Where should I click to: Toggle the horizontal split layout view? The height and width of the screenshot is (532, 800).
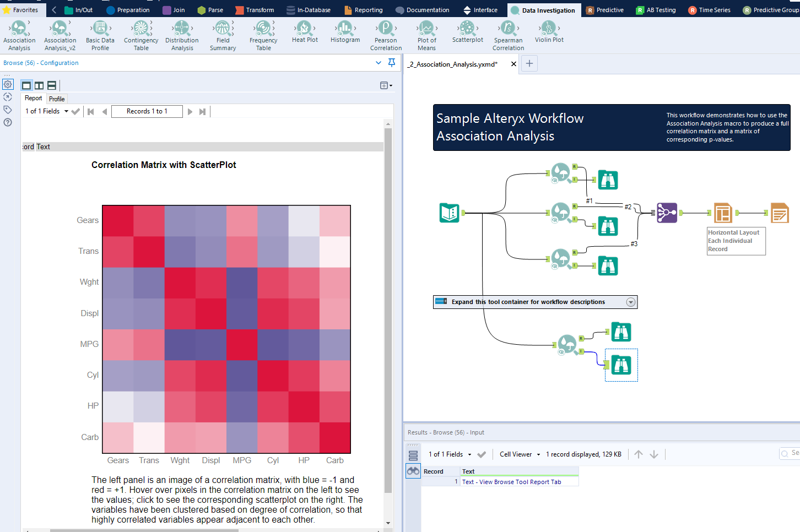pyautogui.click(x=51, y=85)
